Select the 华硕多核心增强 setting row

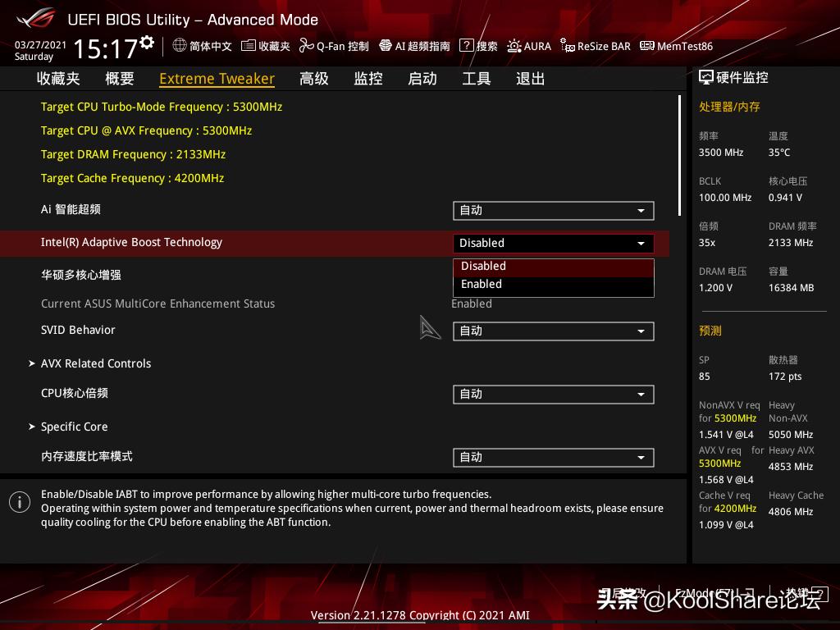81,275
